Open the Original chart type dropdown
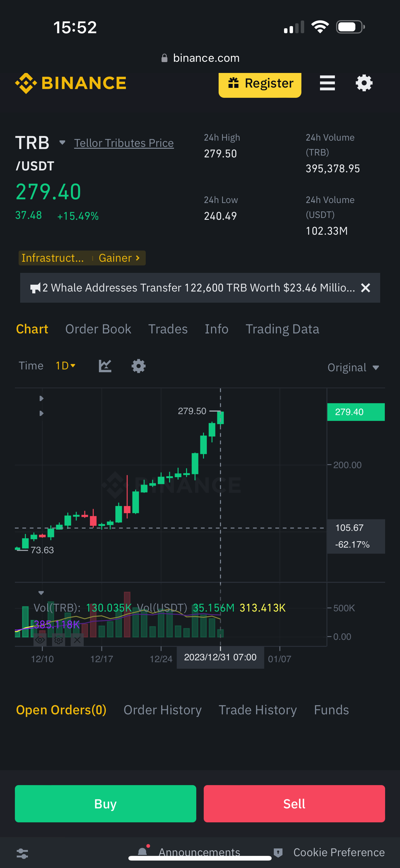400x868 pixels. coord(353,367)
